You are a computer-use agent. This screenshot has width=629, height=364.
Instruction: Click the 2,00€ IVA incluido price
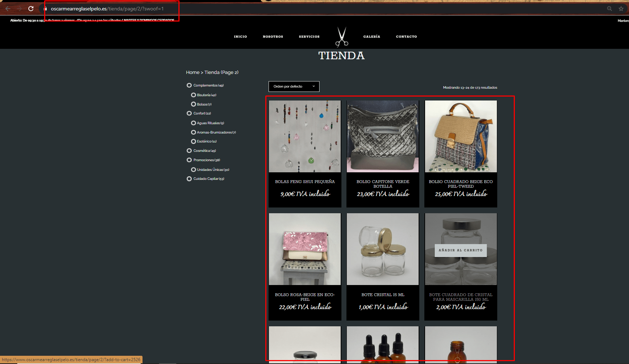pos(461,307)
